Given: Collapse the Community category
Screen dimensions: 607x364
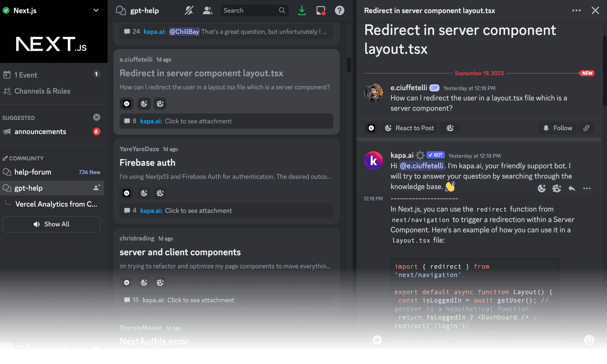Looking at the screenshot, I should tap(26, 158).
